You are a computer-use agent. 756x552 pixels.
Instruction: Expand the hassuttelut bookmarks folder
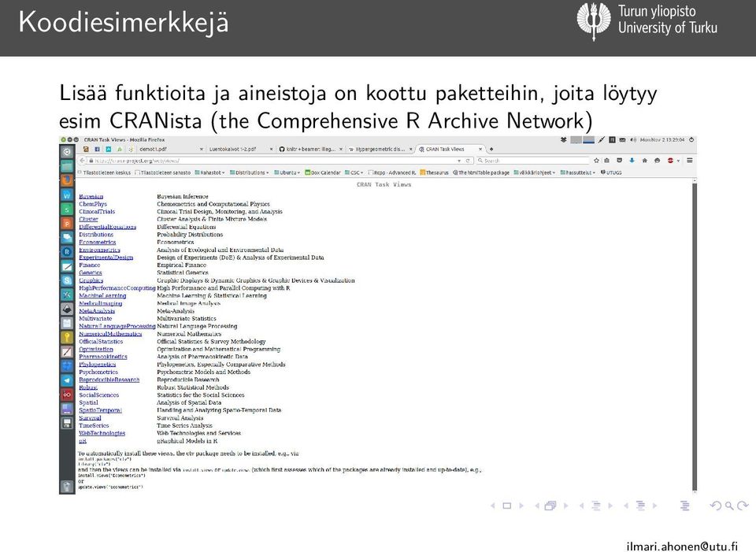tap(577, 172)
